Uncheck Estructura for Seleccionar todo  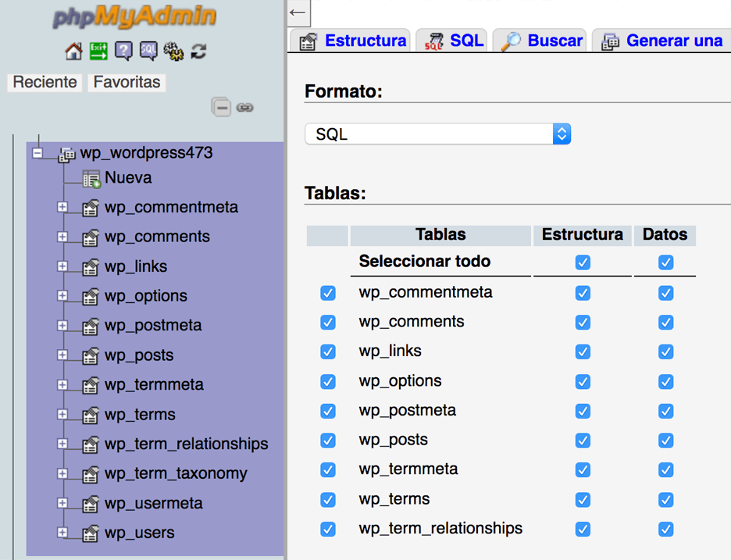(x=582, y=262)
